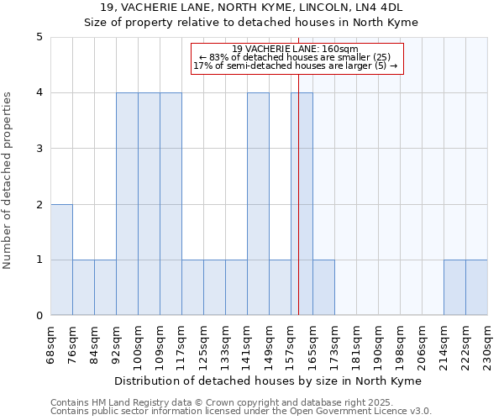Click the x-axis label '109sqm'
This screenshot has height=420, width=504.
click(x=160, y=349)
